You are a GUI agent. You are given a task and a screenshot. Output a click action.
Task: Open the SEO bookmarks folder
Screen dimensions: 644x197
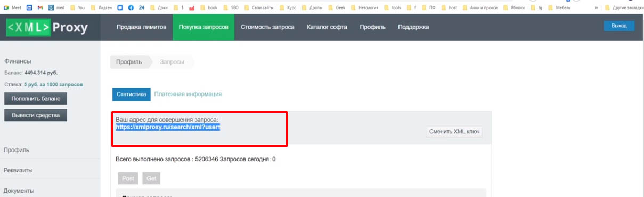coord(231,8)
